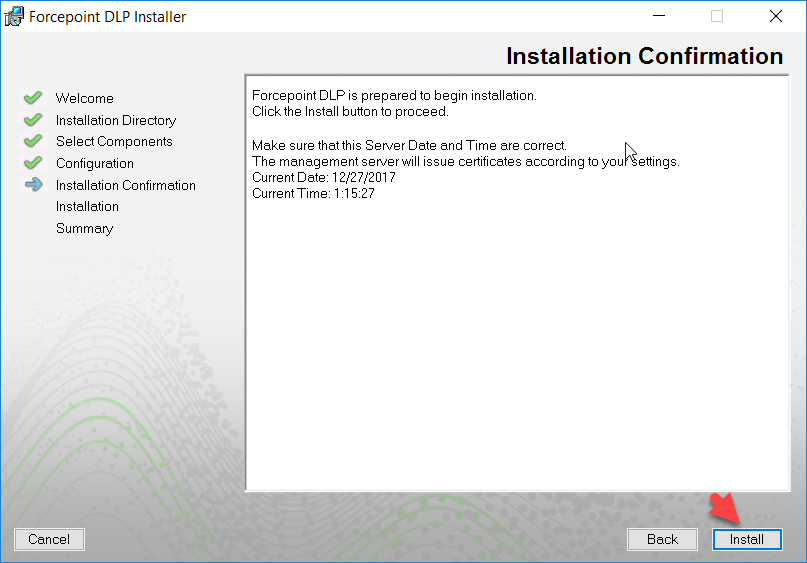This screenshot has height=563, width=807.
Task: Click the green checkmark beside Configuration
Action: coord(33,163)
